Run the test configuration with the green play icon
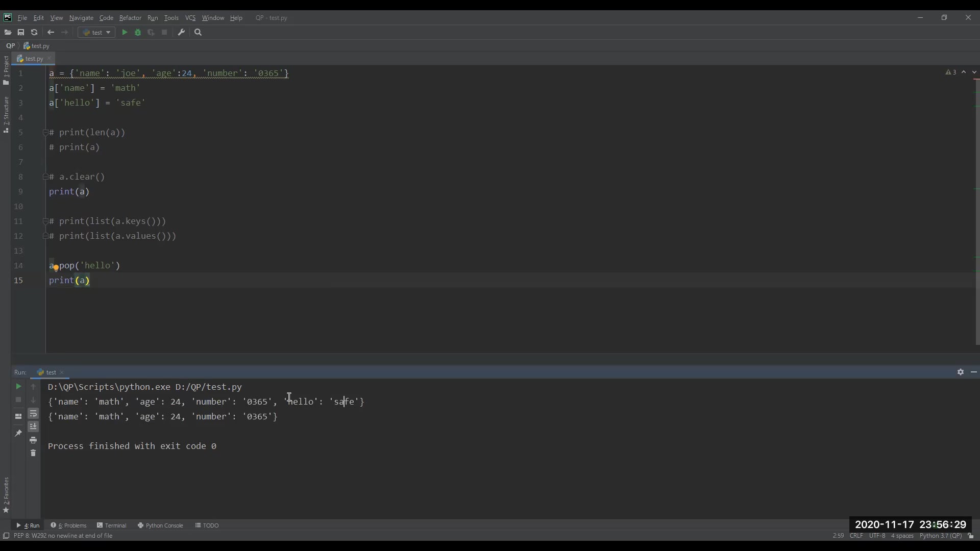The image size is (980, 551). coord(125,32)
